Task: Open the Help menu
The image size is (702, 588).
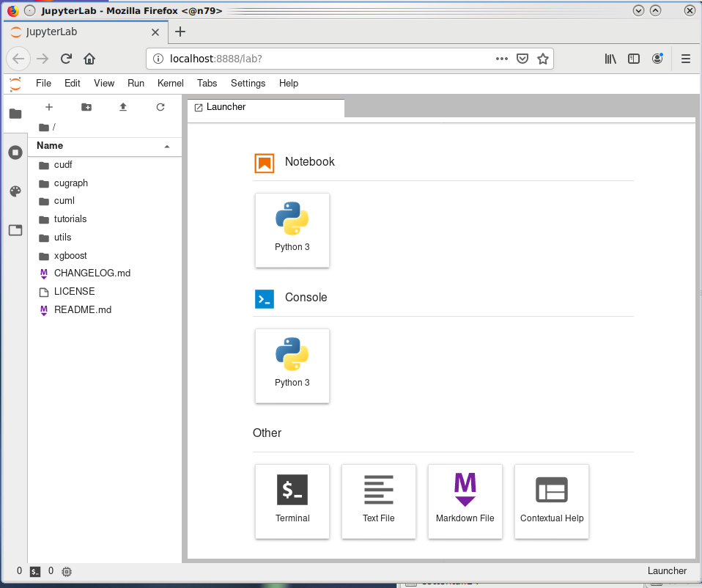Action: click(288, 84)
